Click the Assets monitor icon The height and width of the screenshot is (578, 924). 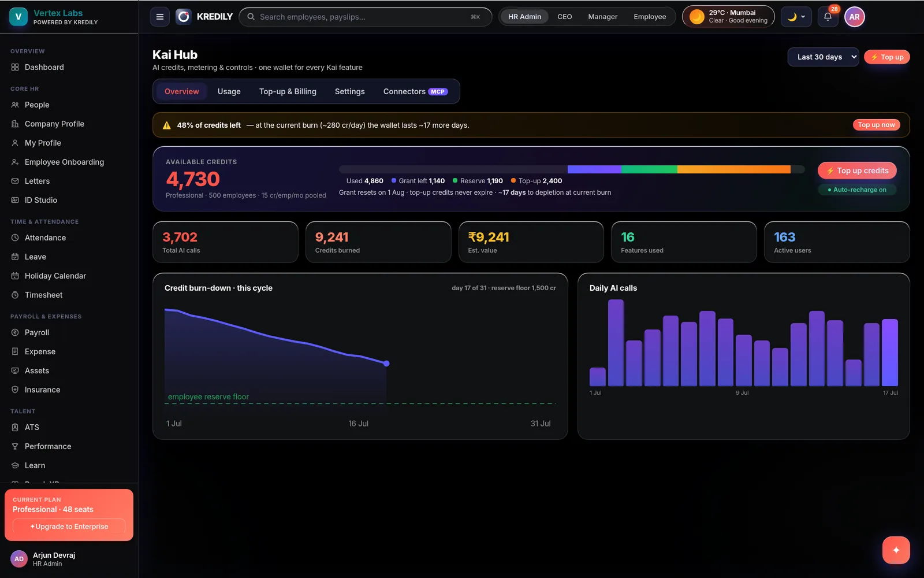coord(15,370)
